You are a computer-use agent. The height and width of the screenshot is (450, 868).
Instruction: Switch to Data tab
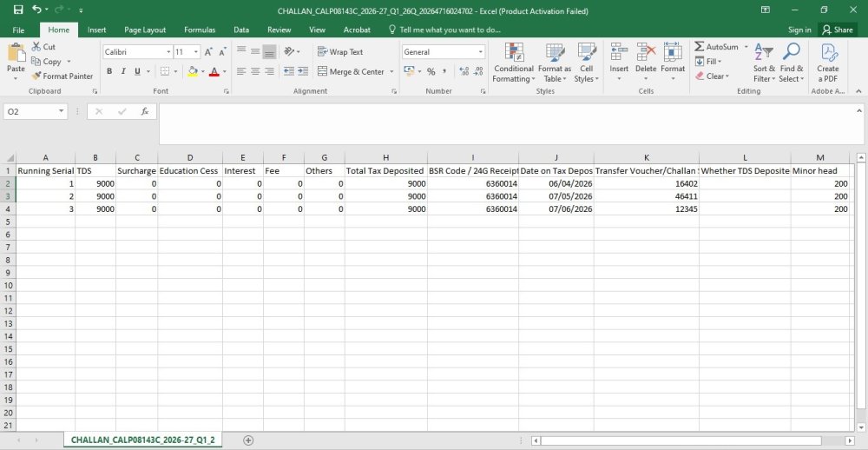(240, 30)
